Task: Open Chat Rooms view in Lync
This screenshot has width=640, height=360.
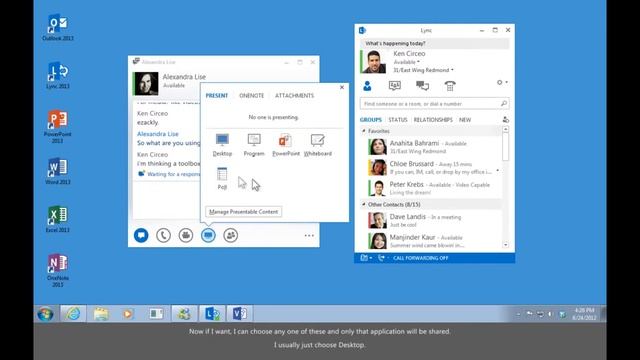Action: [x=395, y=85]
